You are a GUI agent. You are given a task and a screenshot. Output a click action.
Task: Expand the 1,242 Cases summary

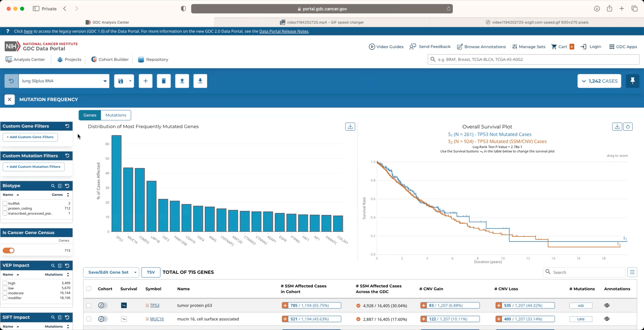(x=599, y=81)
